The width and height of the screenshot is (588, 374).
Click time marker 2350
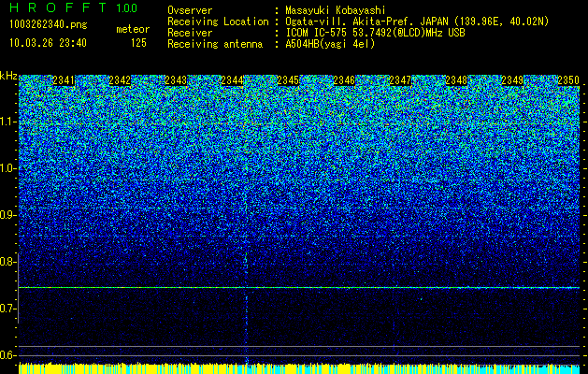[x=568, y=80]
